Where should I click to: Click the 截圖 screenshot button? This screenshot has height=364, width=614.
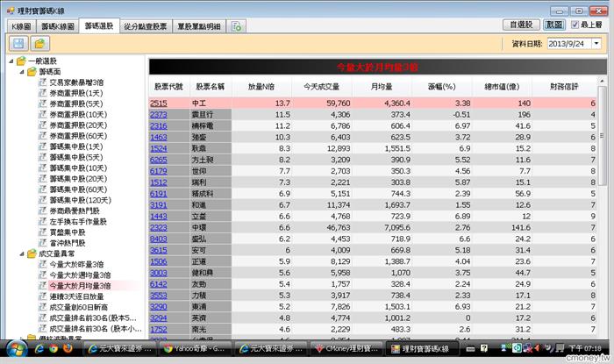[554, 25]
